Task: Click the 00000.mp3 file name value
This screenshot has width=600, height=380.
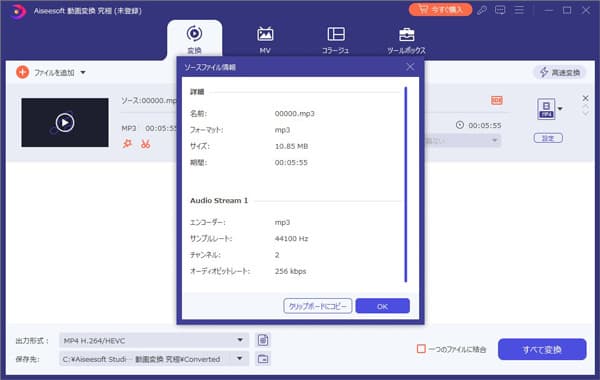Action: click(x=295, y=114)
